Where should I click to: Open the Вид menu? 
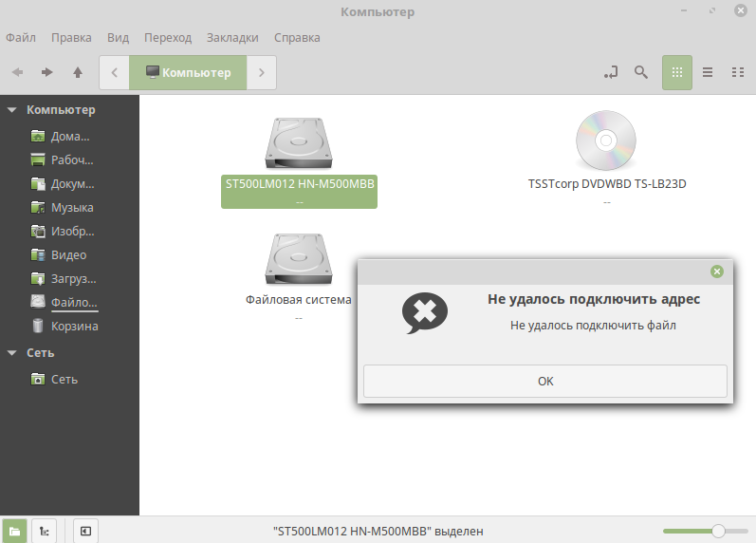119,38
